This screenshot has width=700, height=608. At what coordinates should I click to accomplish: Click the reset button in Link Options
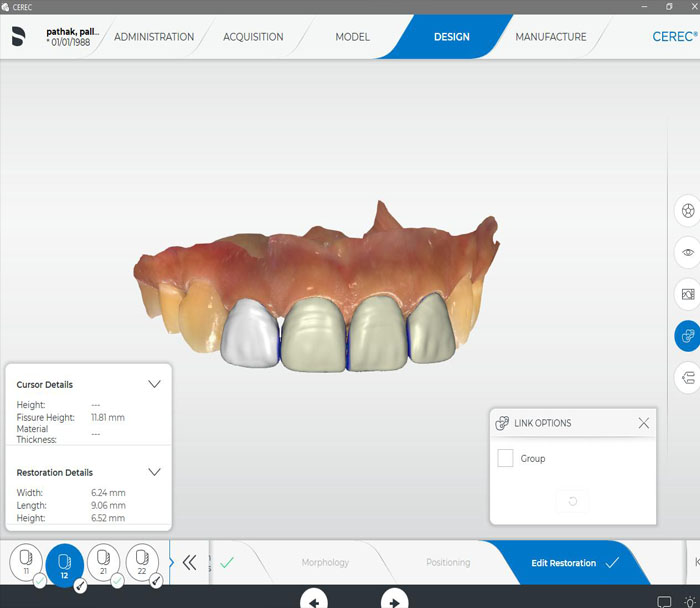(573, 501)
